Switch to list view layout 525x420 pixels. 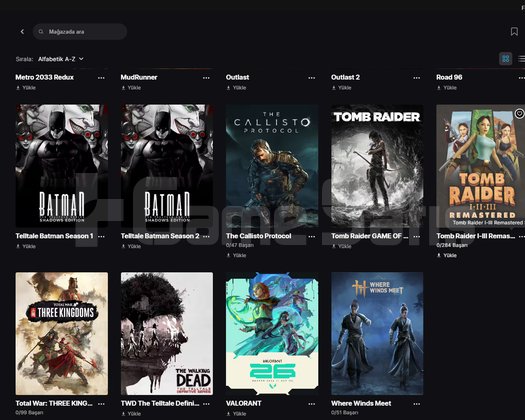click(521, 59)
